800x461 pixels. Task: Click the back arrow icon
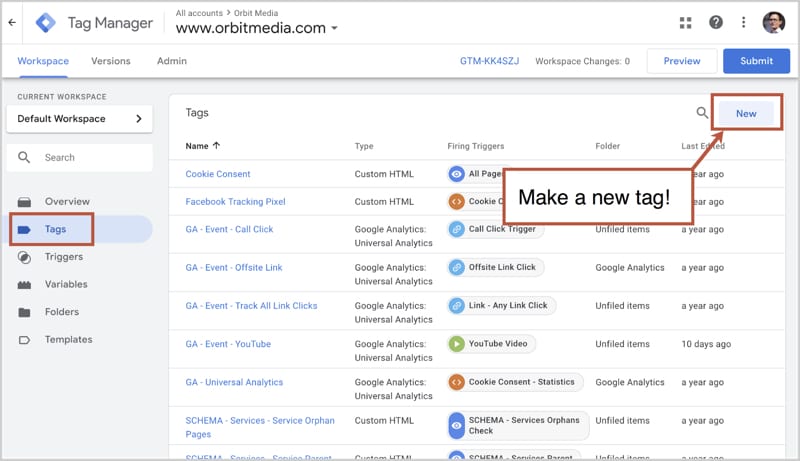[12, 22]
